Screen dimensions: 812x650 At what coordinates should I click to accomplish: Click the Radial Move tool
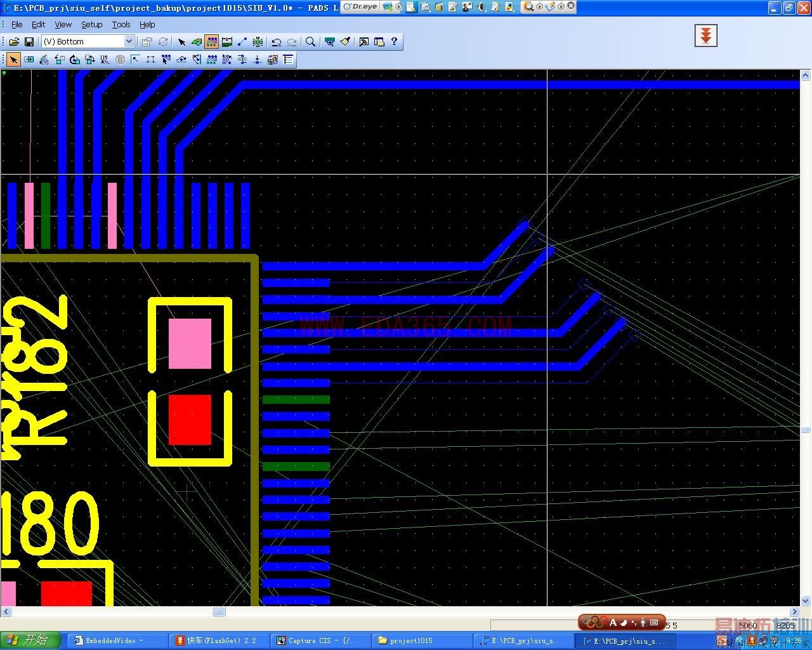pos(44,60)
